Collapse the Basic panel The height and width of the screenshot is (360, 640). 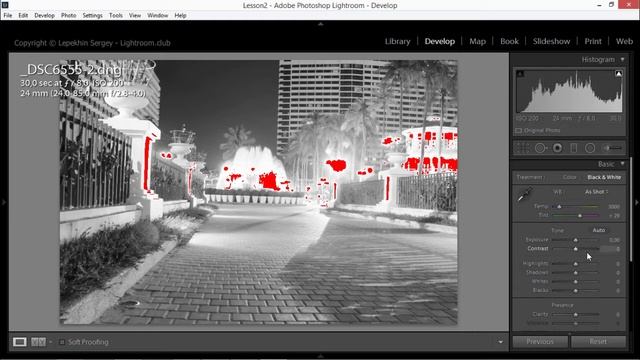tap(622, 164)
